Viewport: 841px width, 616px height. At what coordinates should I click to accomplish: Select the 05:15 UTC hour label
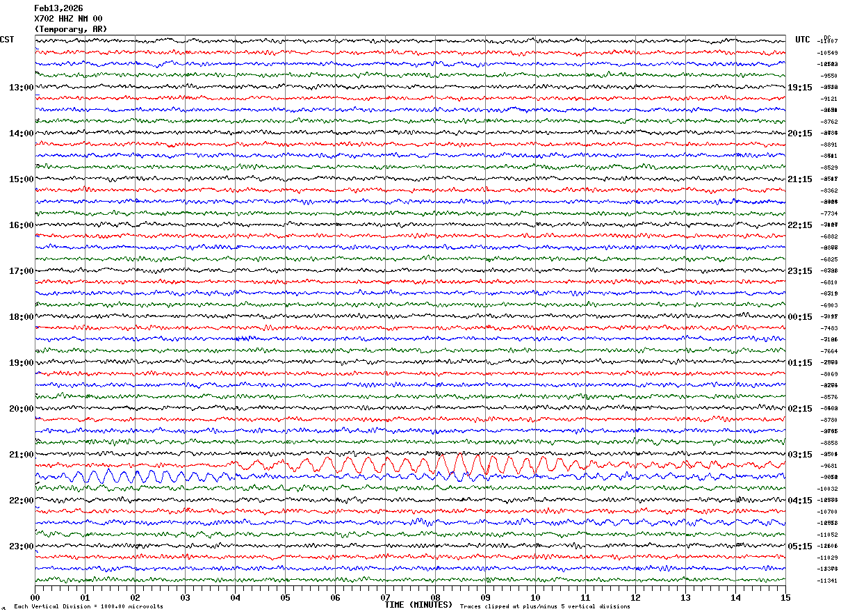800,546
